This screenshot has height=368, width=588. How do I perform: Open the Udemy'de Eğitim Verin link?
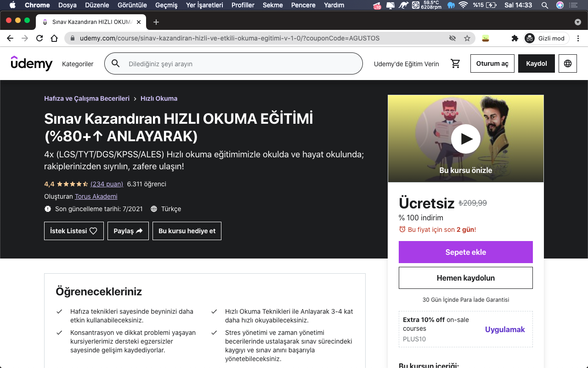(x=407, y=64)
